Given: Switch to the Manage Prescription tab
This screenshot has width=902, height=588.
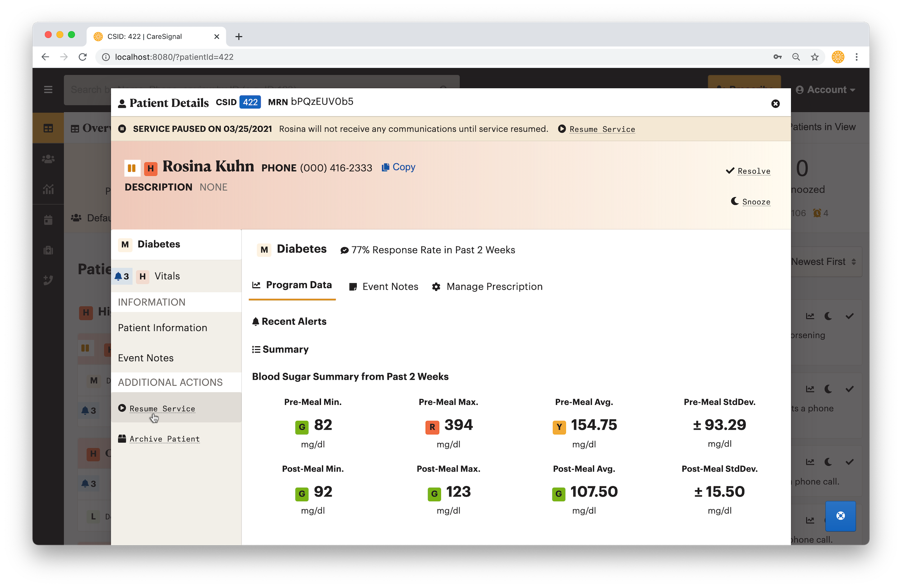Looking at the screenshot, I should [487, 287].
